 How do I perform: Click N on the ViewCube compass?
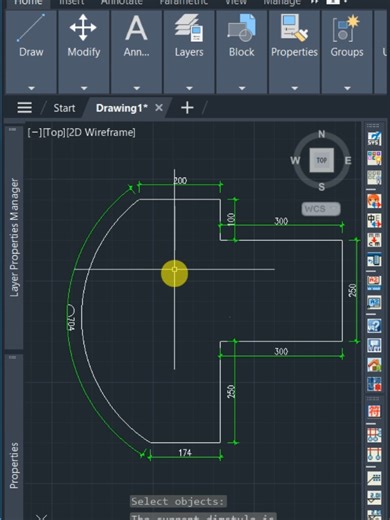(x=321, y=134)
